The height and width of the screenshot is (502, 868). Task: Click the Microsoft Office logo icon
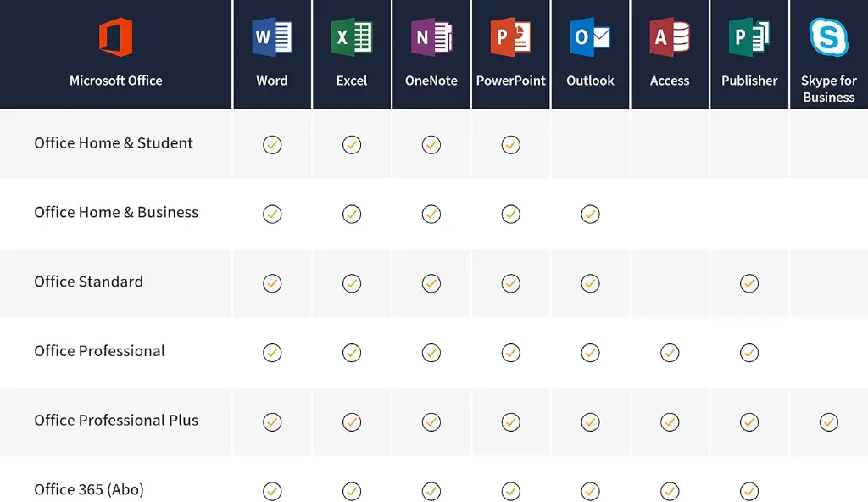(x=115, y=38)
